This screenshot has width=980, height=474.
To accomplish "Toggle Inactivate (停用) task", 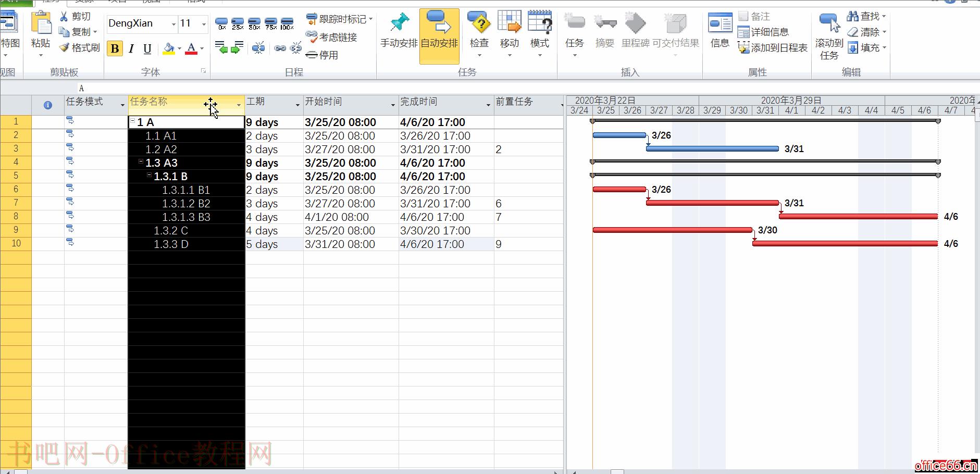I will pos(322,55).
